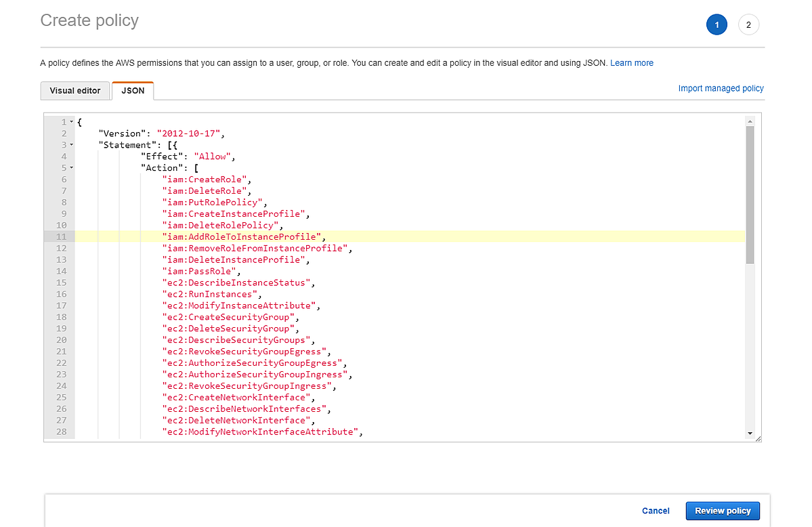Click the editor vertical scrollbar thumb
812x527 pixels.
[750, 193]
